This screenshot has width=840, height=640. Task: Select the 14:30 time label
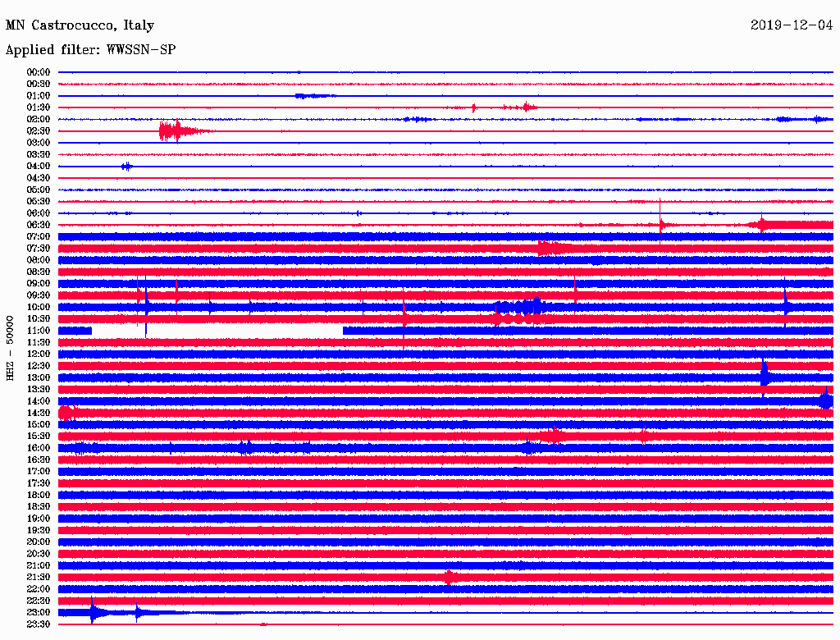point(39,413)
